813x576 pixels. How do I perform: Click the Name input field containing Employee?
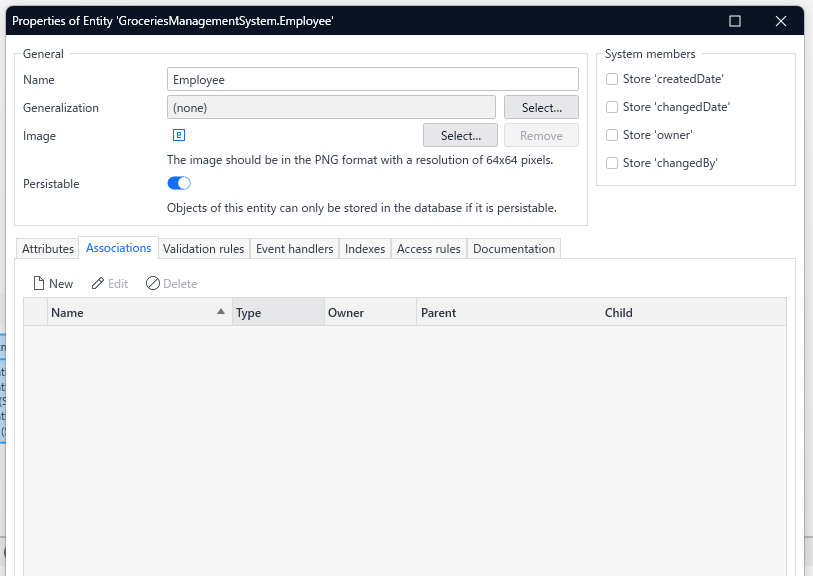pos(373,79)
